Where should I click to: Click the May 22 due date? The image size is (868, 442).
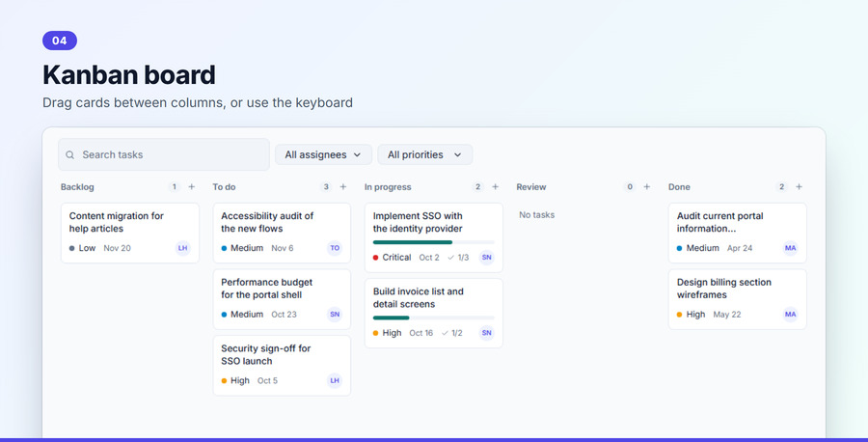pyautogui.click(x=727, y=315)
